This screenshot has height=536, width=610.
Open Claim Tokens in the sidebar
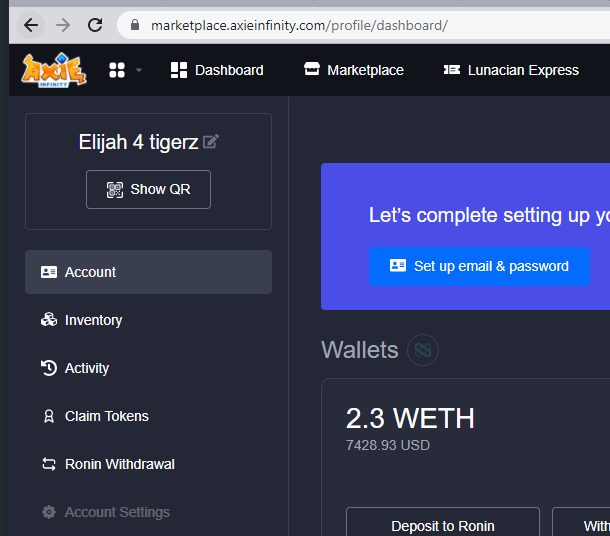tap(148, 416)
